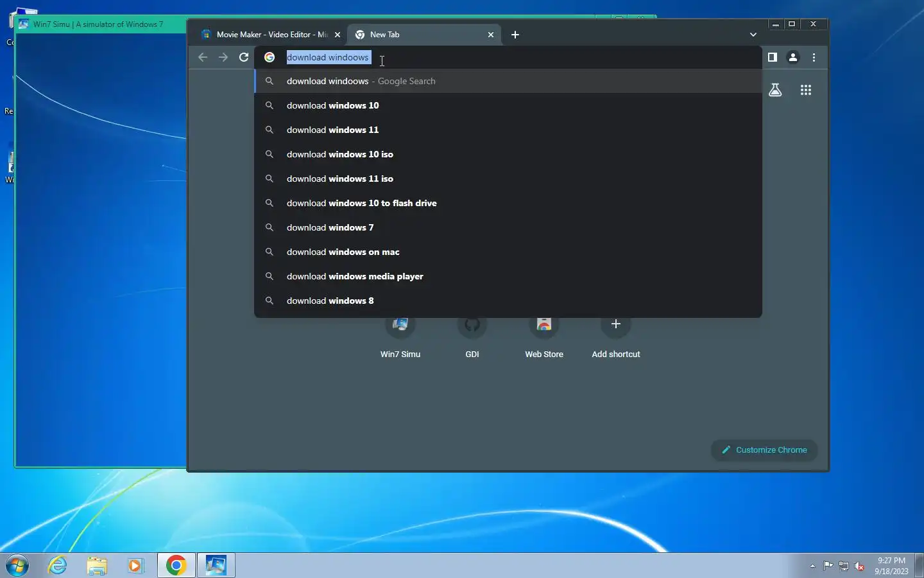Select the 'download windows 8' suggestion
The image size is (924, 578).
coord(508,301)
